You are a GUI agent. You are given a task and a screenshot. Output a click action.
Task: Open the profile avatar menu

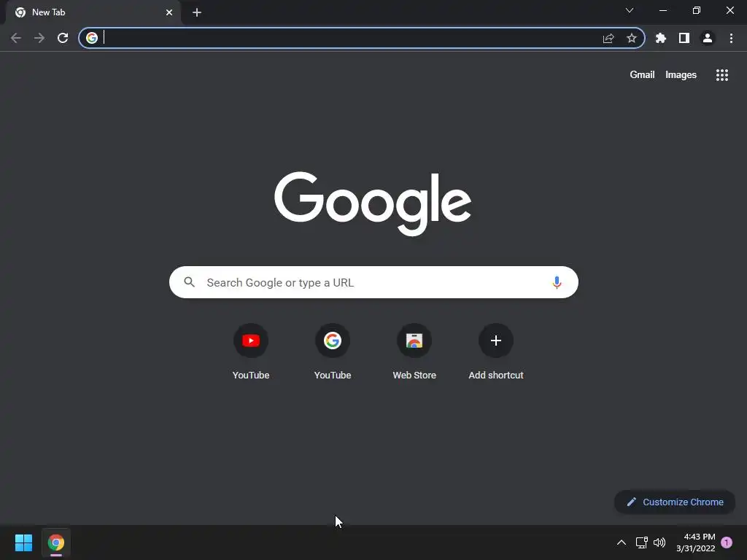click(x=708, y=38)
